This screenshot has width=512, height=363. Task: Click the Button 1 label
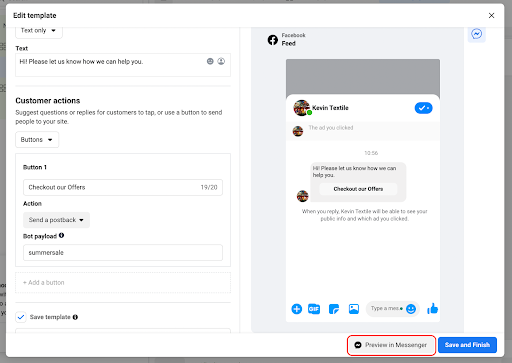click(x=35, y=167)
